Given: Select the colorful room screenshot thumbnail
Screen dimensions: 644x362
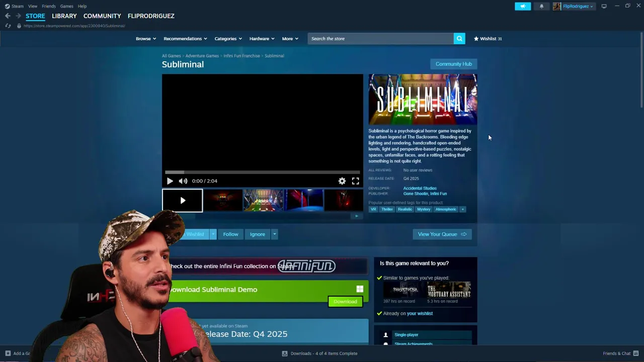Looking at the screenshot, I should [x=264, y=201].
